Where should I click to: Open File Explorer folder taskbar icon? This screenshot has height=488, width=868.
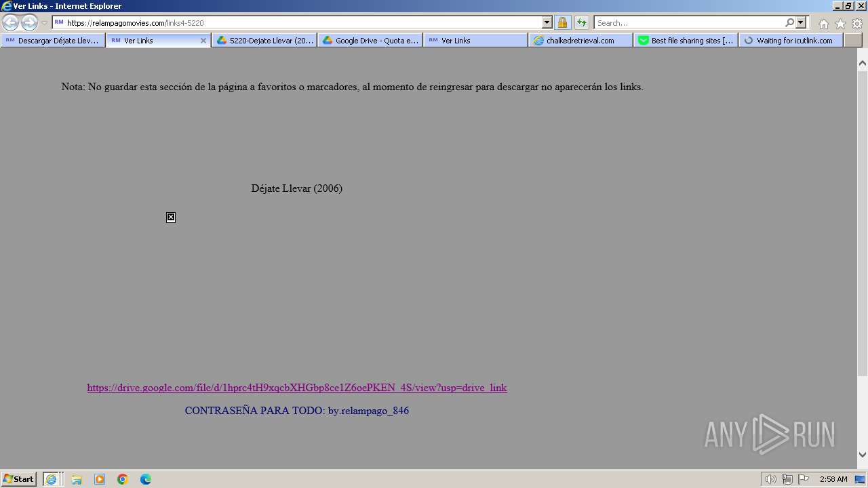coord(77,479)
